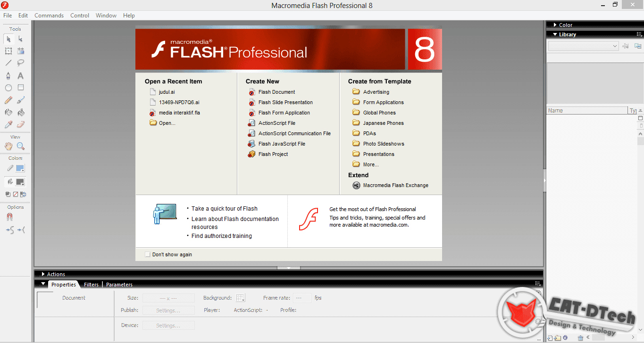Open the Commands menu
The image size is (644, 343).
click(49, 15)
